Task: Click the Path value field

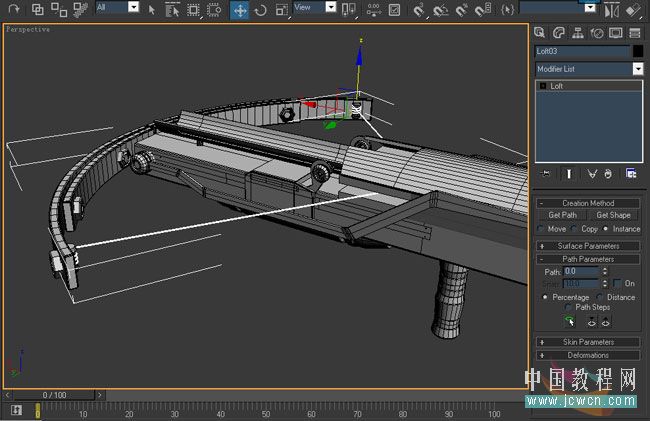Action: [582, 271]
